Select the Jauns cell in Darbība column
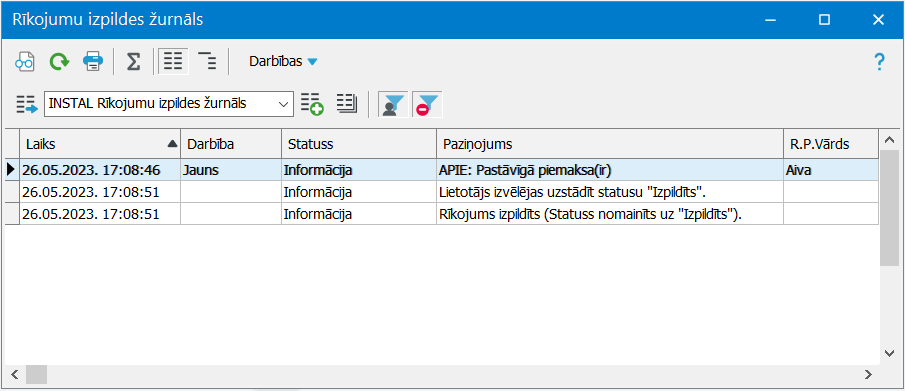 coord(231,170)
